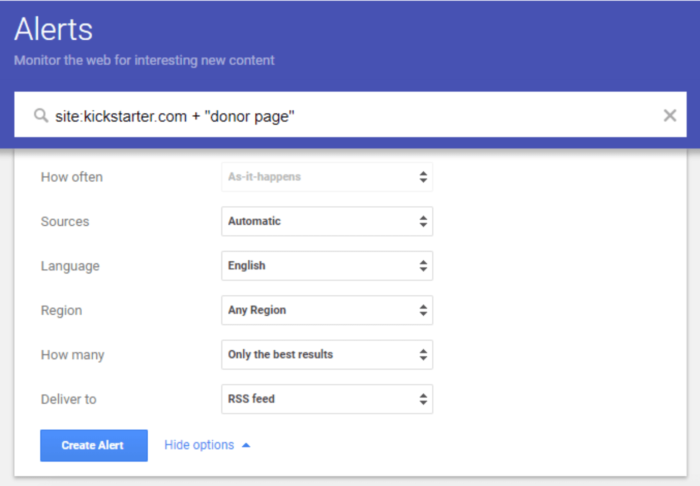Image resolution: width=700 pixels, height=486 pixels.
Task: Click the Hide options link
Action: click(x=199, y=445)
